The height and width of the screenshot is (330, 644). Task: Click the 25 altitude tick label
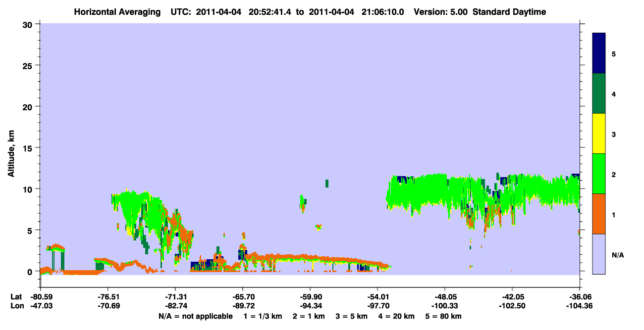(x=28, y=65)
